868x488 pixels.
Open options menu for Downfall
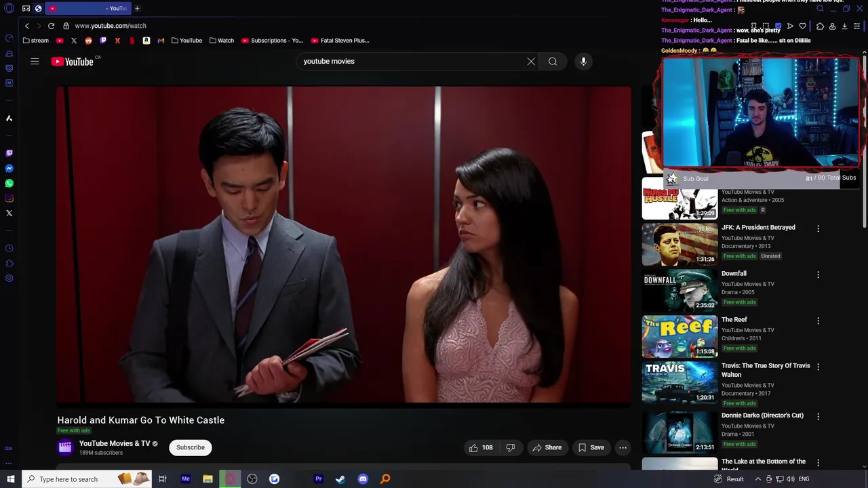coord(818,274)
